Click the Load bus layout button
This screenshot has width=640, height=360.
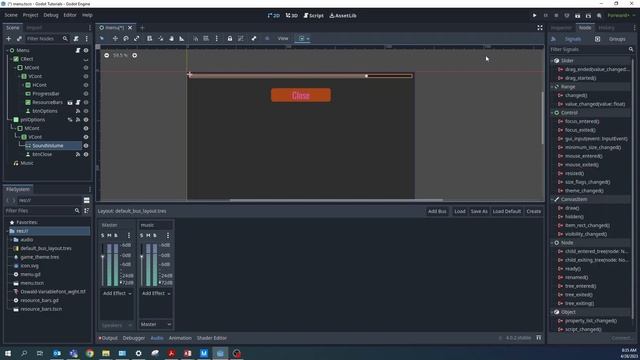coord(460,211)
